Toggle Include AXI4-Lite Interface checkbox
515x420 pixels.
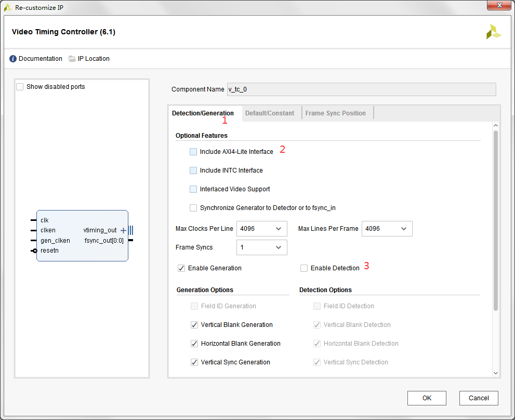click(193, 152)
